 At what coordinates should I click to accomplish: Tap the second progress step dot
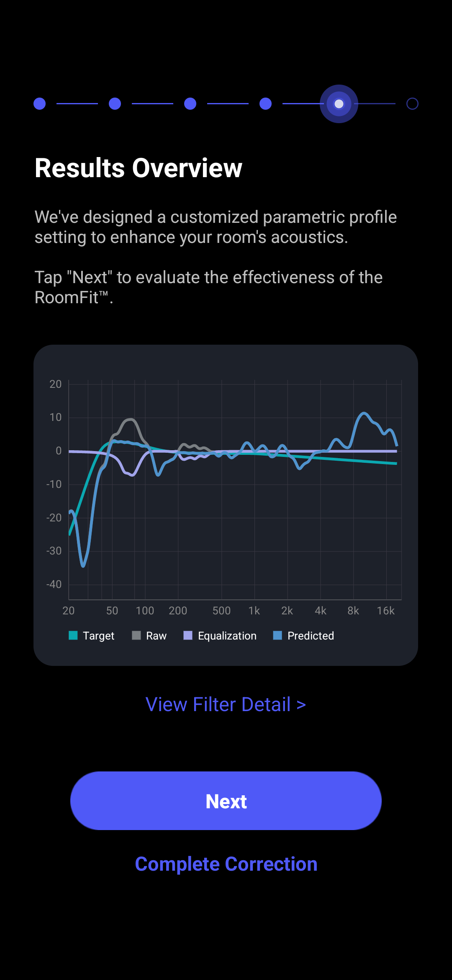click(115, 103)
